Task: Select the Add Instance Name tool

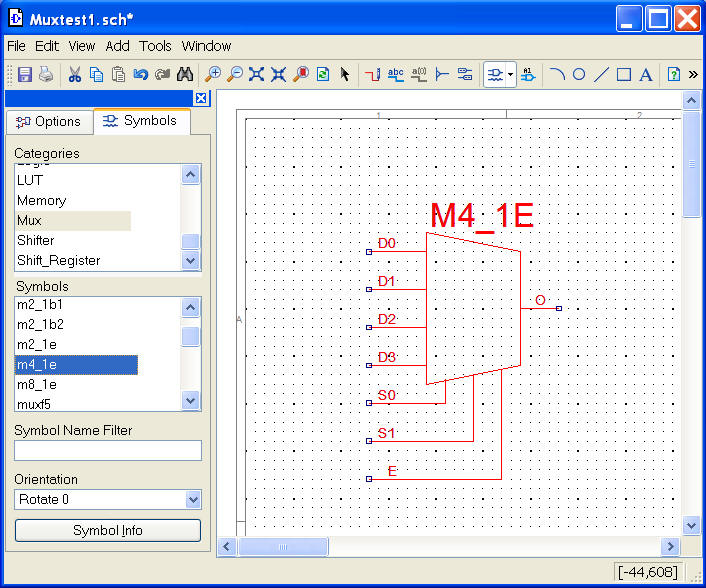Action: coord(528,74)
